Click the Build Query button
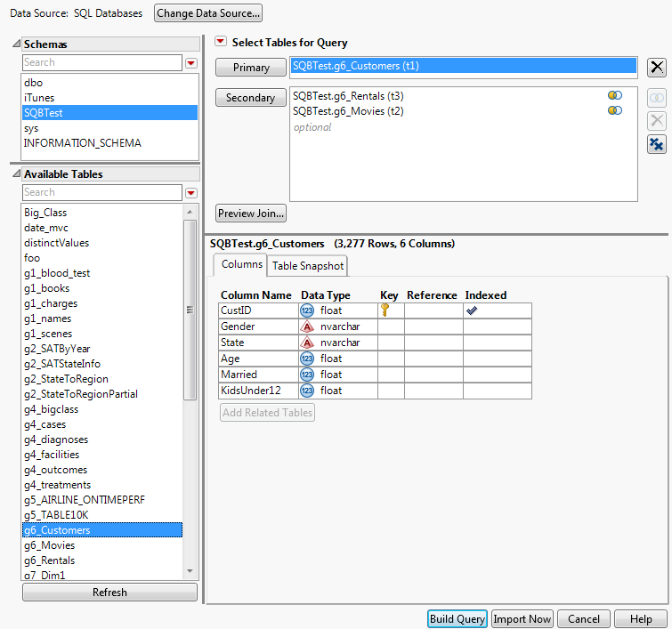This screenshot has width=672, height=629. coord(457,619)
